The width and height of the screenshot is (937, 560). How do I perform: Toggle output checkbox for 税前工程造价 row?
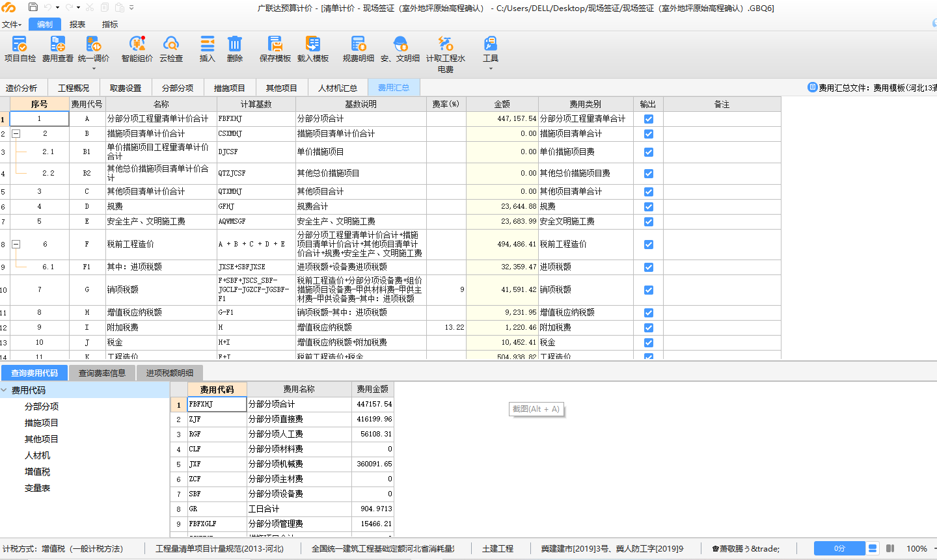[649, 245]
